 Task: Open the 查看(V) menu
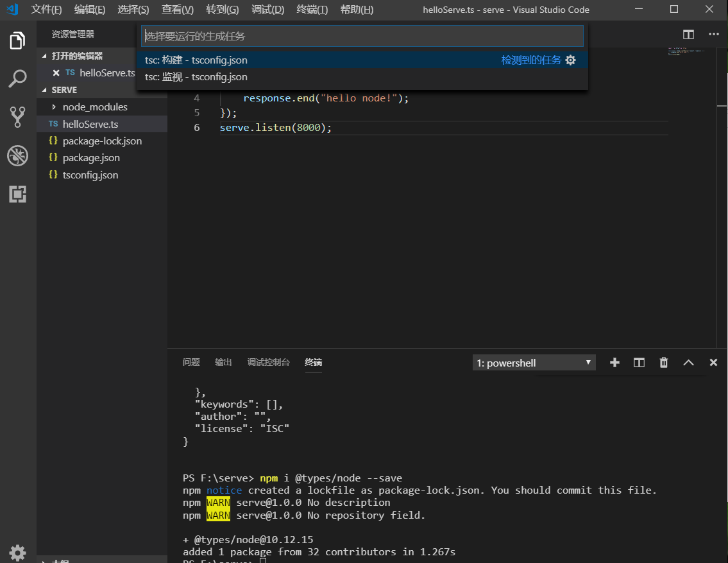tap(178, 9)
